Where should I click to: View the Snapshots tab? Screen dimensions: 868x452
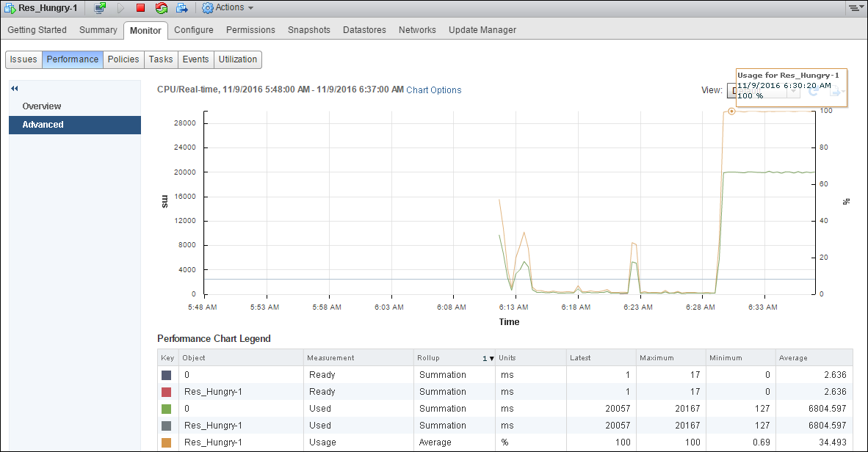(x=309, y=30)
